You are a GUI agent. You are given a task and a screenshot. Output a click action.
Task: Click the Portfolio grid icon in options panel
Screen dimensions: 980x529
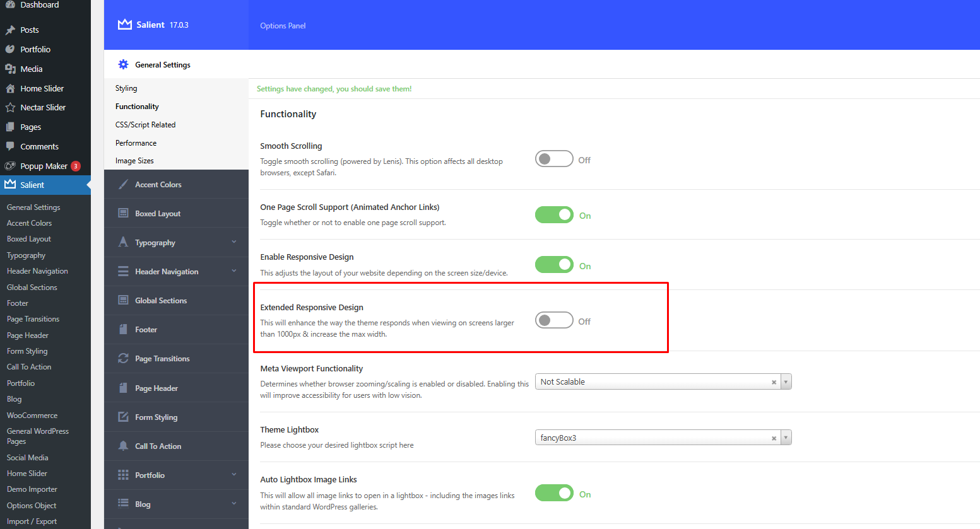click(123, 475)
